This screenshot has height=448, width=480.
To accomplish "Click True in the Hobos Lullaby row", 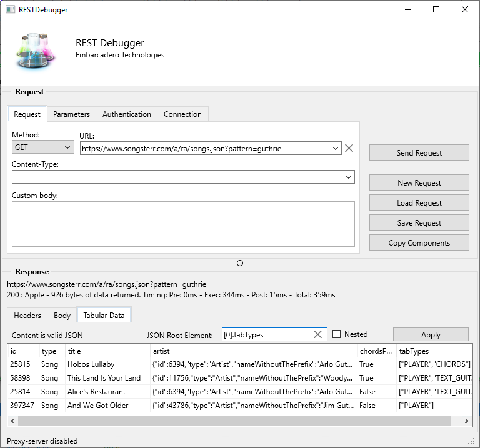I will tap(377, 364).
